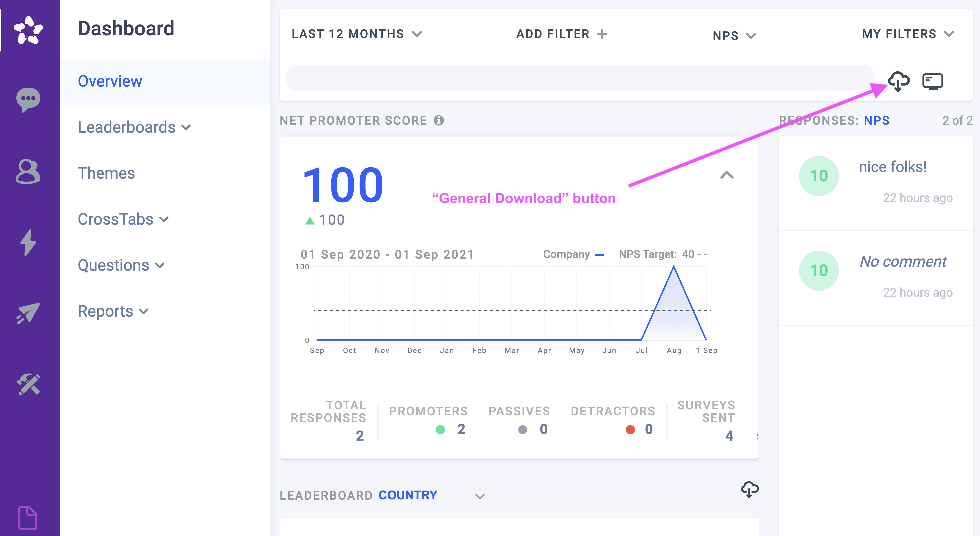Viewport: 980px width, 536px height.
Task: Open the TV display mode icon
Action: [x=932, y=81]
